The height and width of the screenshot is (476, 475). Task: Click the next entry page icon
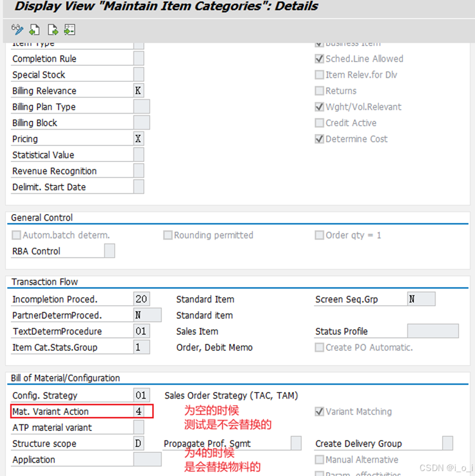[x=53, y=30]
